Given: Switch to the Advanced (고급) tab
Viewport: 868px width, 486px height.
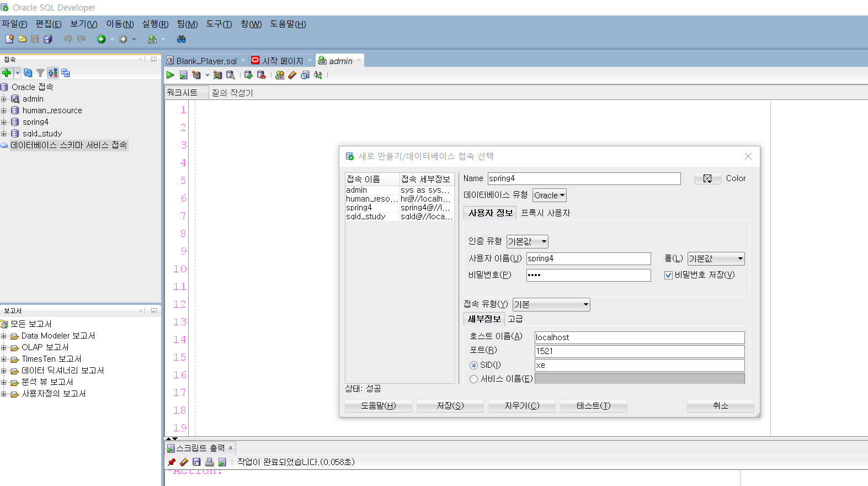Looking at the screenshot, I should pos(515,319).
